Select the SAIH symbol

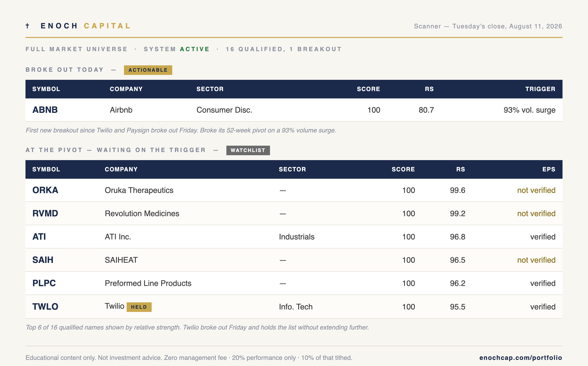43,260
